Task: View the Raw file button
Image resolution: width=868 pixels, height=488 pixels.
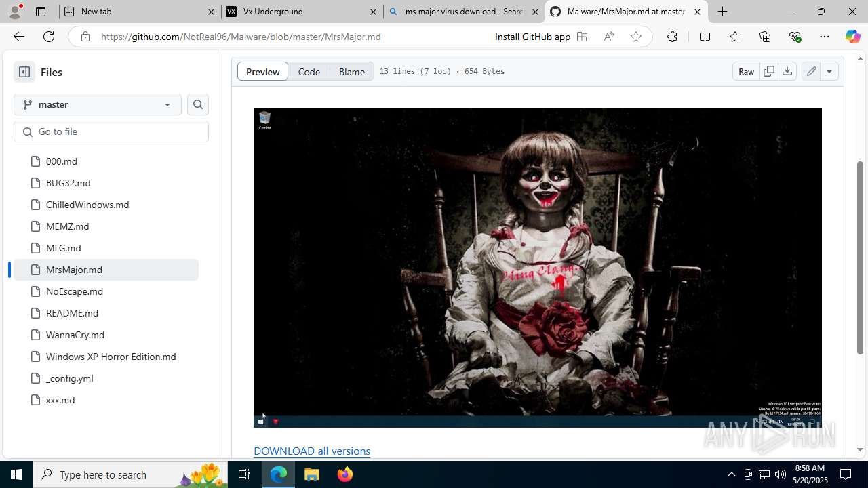Action: (747, 71)
